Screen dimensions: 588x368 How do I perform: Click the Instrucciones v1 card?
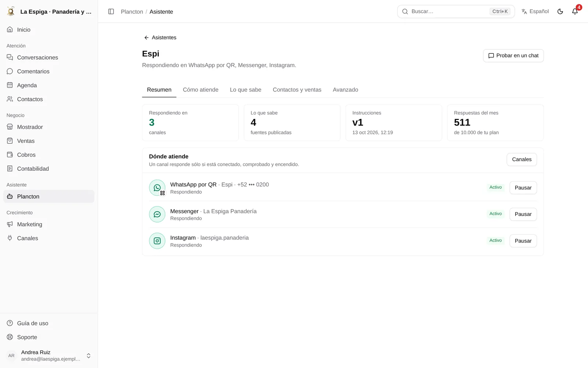pos(394,123)
